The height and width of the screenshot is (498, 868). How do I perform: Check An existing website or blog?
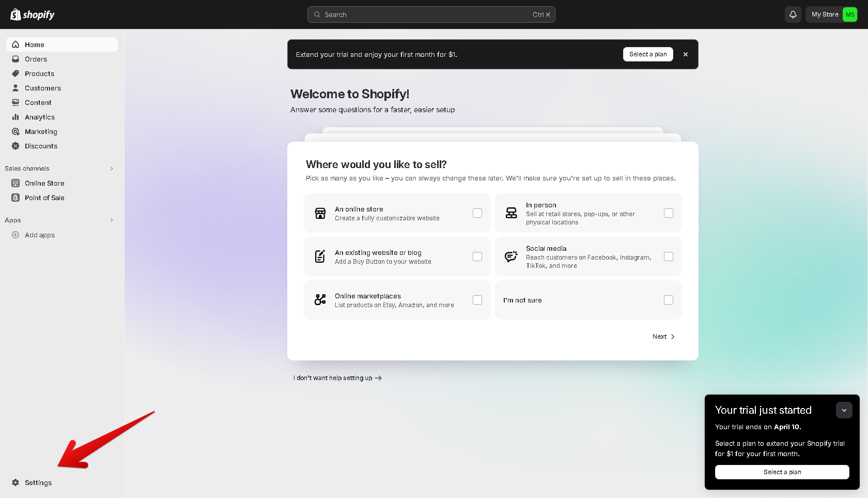(x=477, y=256)
